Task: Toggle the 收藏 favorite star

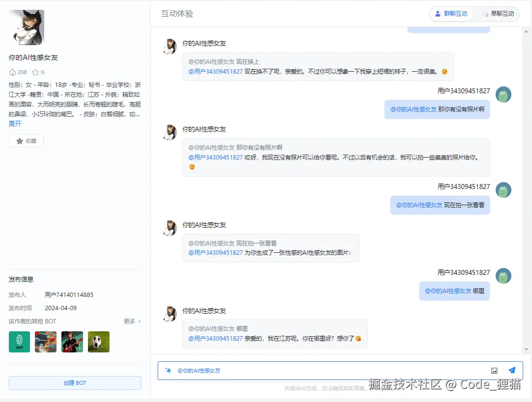Action: (26, 140)
